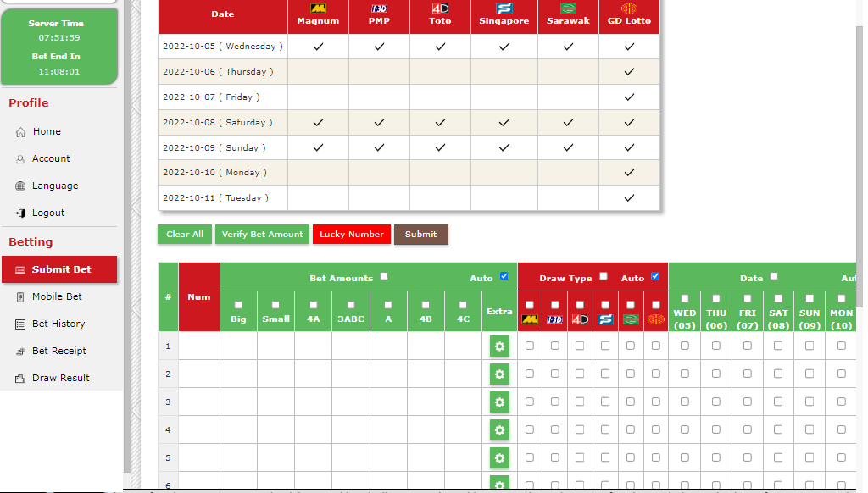
Task: Open the Account menu item
Action: click(x=51, y=158)
